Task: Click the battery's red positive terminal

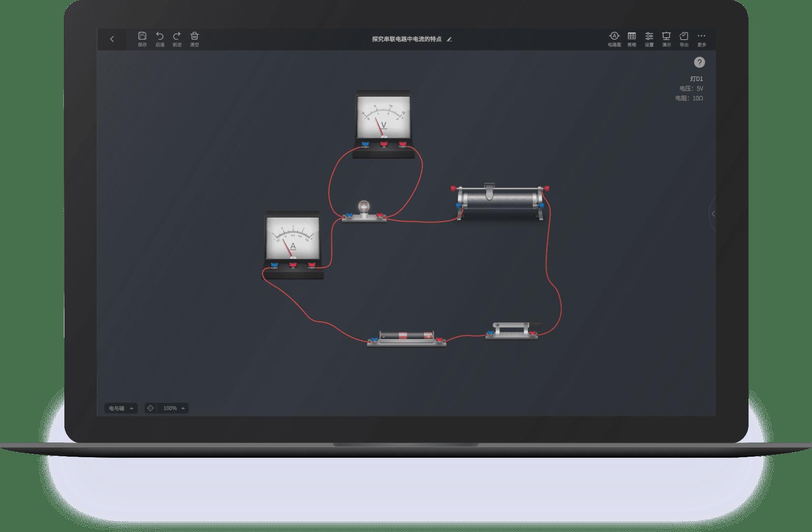Action: click(439, 339)
